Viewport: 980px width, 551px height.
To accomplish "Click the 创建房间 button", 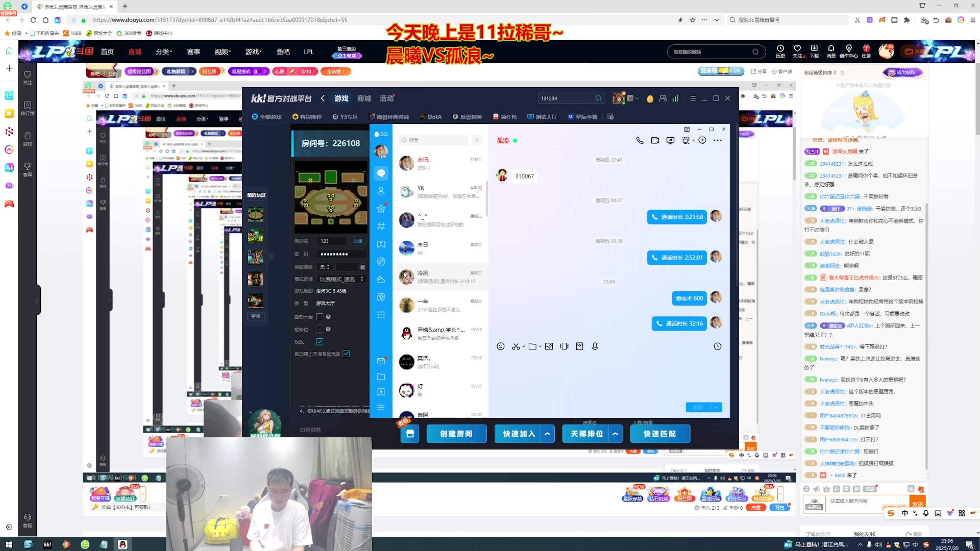I will click(456, 434).
